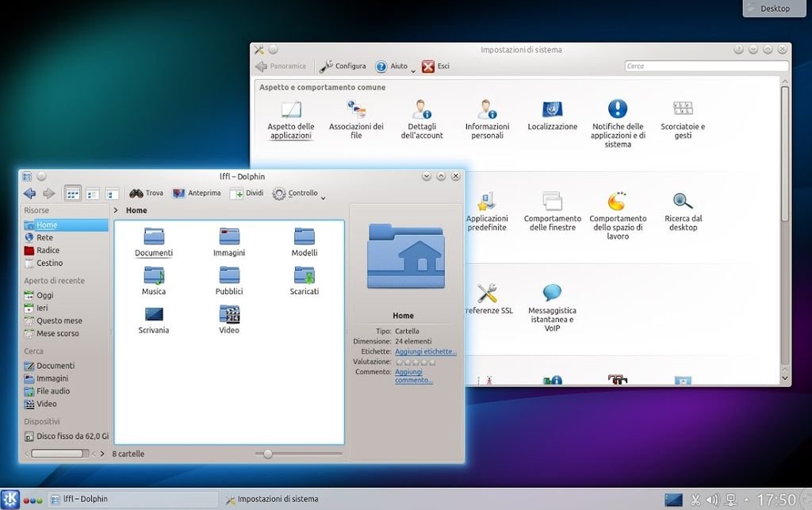The width and height of the screenshot is (812, 510).
Task: Click the Aggiungi etichette link
Action: coord(425,351)
